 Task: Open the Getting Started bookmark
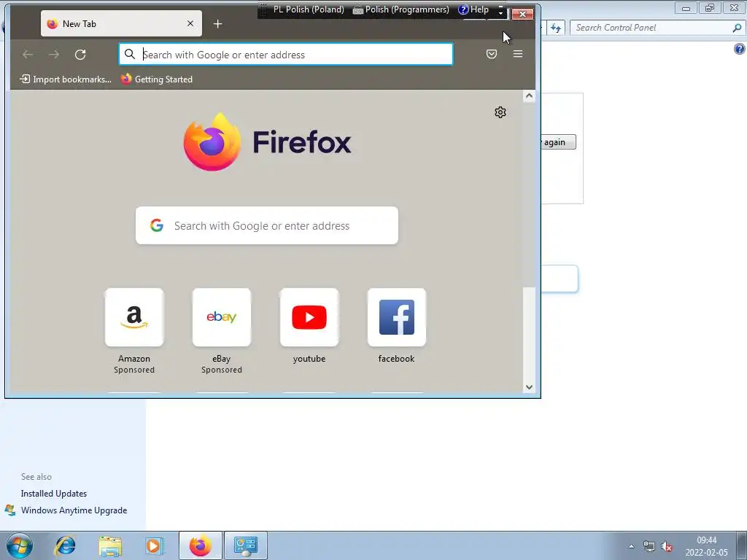coord(156,79)
